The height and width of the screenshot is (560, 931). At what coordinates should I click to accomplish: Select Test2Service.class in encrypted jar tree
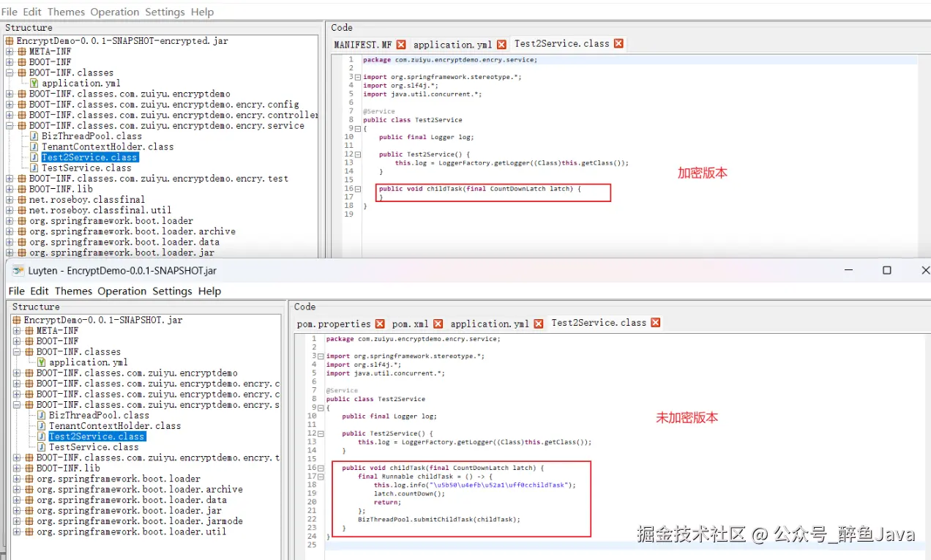pos(89,157)
